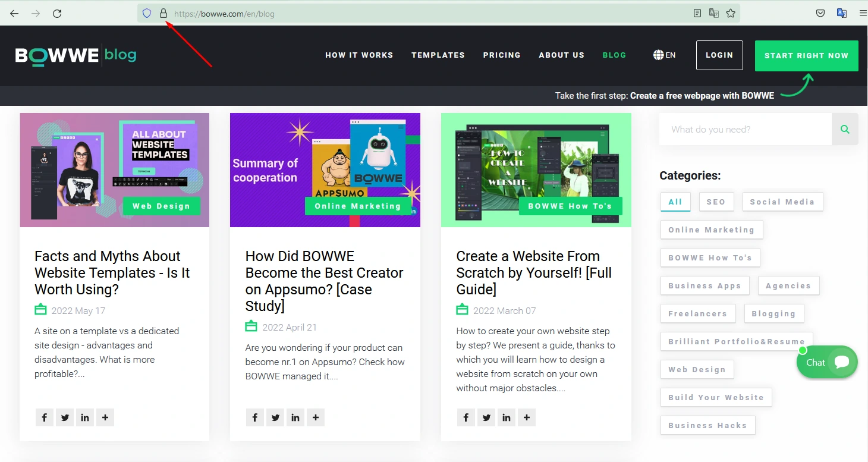Open the PRICING page from the nav
Viewport: 868px width, 462px height.
point(502,55)
